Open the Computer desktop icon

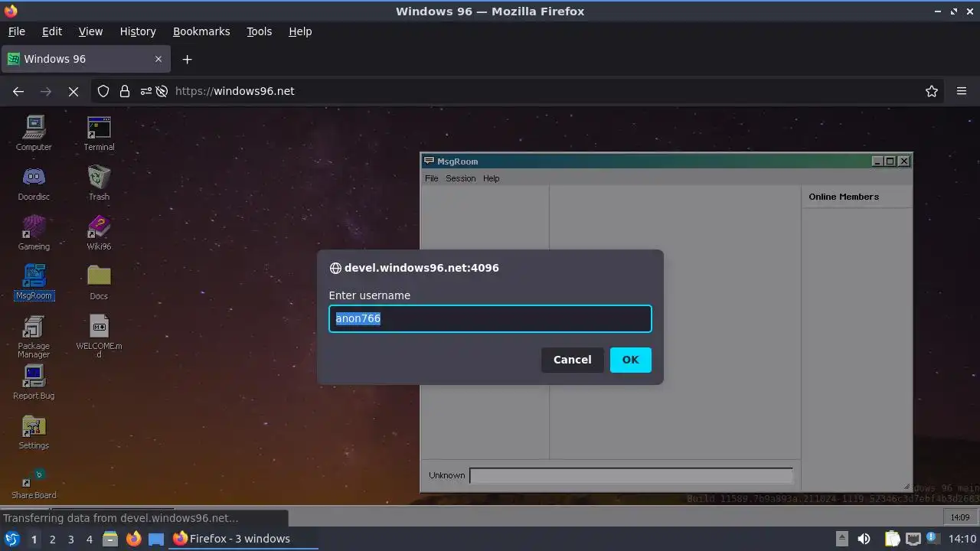tap(34, 133)
